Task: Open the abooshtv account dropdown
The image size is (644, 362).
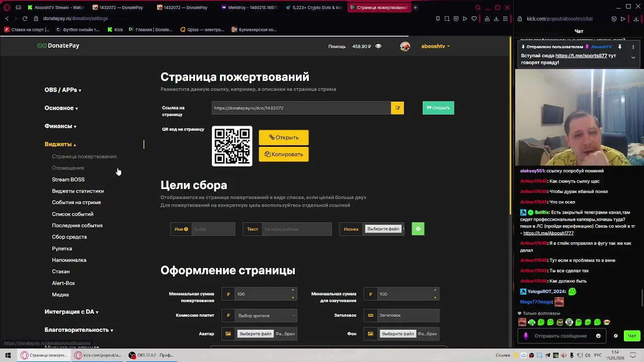Action: pyautogui.click(x=435, y=46)
